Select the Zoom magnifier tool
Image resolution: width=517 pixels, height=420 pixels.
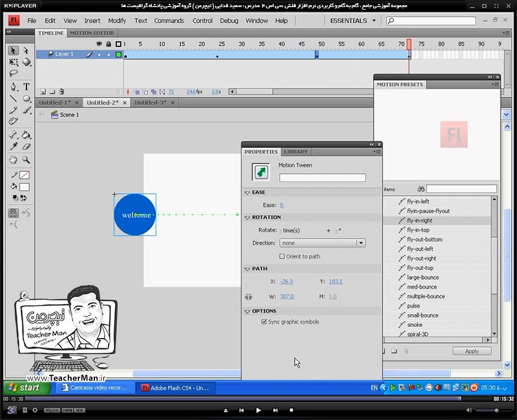click(26, 160)
